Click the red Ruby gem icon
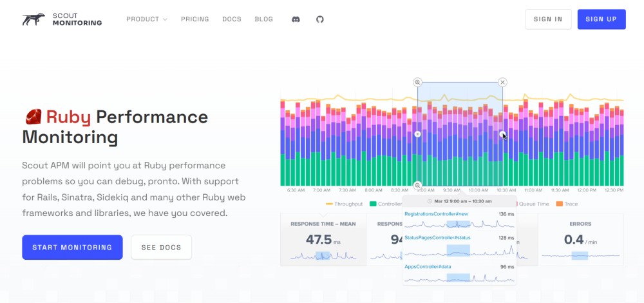This screenshot has width=644, height=303. click(x=33, y=117)
